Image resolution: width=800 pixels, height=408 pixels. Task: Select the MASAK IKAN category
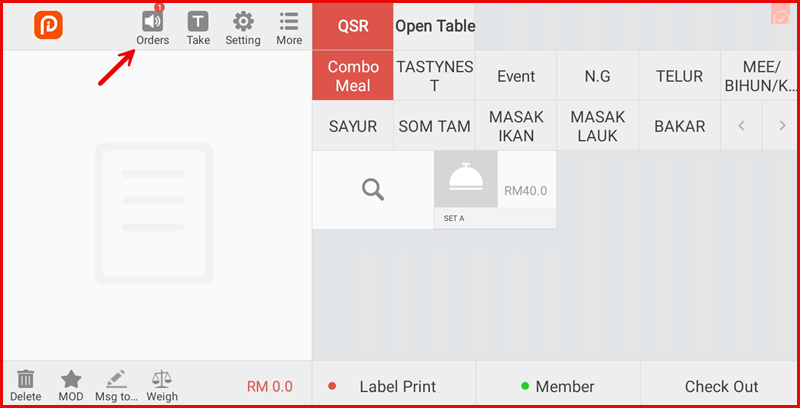coord(516,125)
